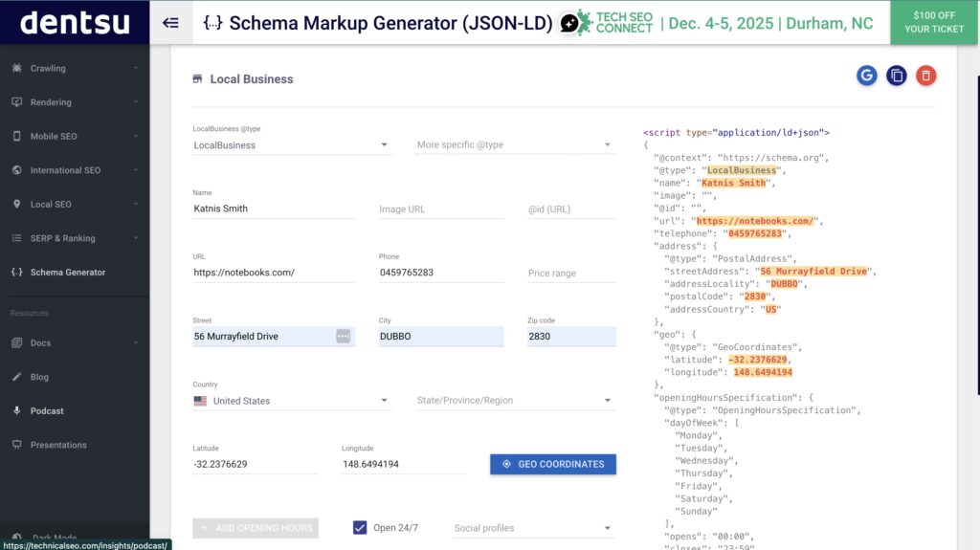Go to the Podcast page
Viewport: 980px width, 550px height.
coord(75,410)
